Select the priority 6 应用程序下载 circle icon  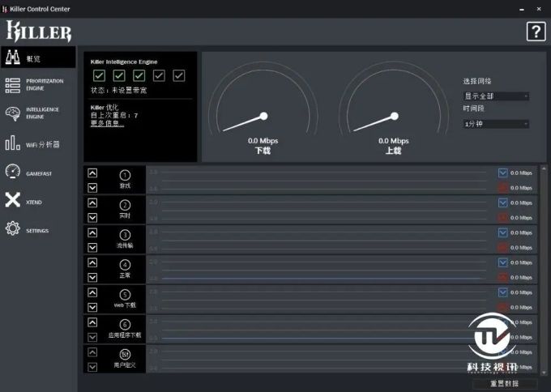(125, 324)
